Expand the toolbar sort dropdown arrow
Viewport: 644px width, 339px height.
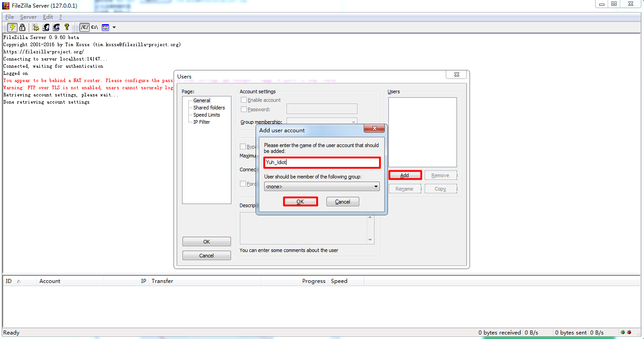tap(114, 27)
